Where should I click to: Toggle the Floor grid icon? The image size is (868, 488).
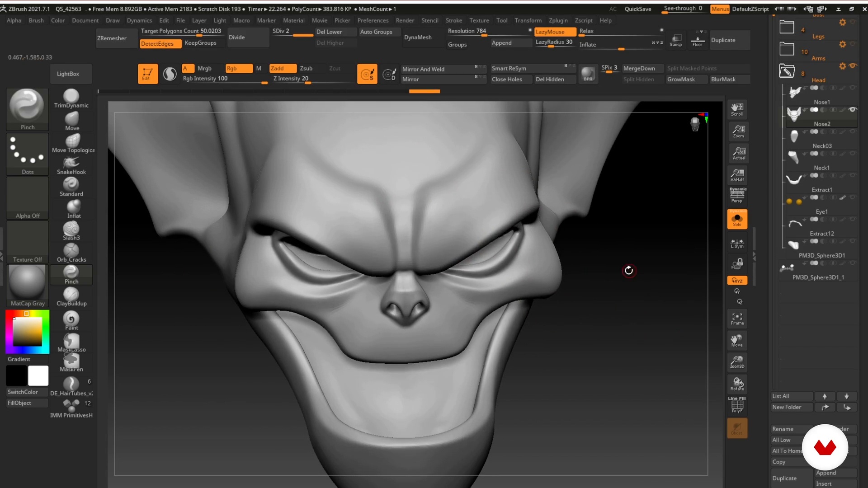pos(698,40)
